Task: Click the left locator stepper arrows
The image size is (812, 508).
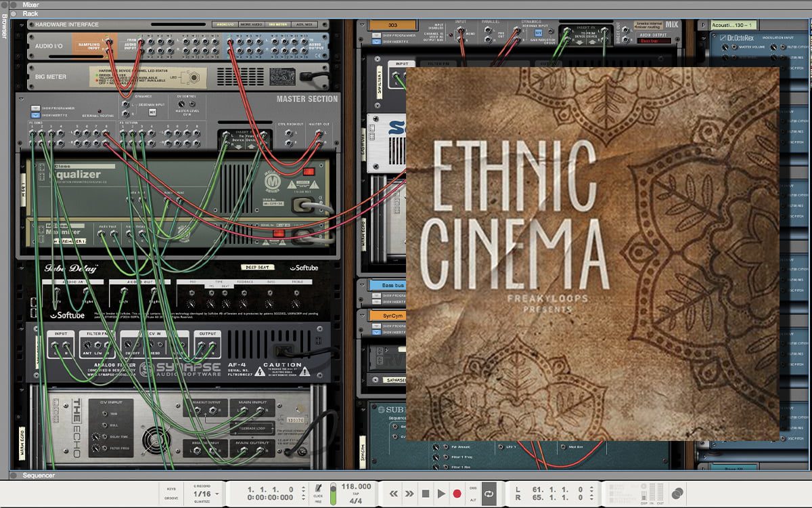Action: (x=590, y=488)
